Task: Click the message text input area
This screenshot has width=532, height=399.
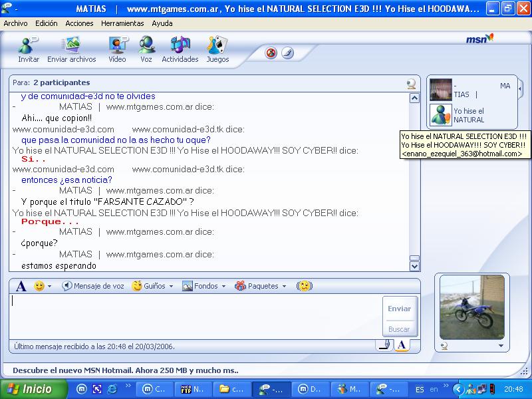Action: click(x=196, y=315)
